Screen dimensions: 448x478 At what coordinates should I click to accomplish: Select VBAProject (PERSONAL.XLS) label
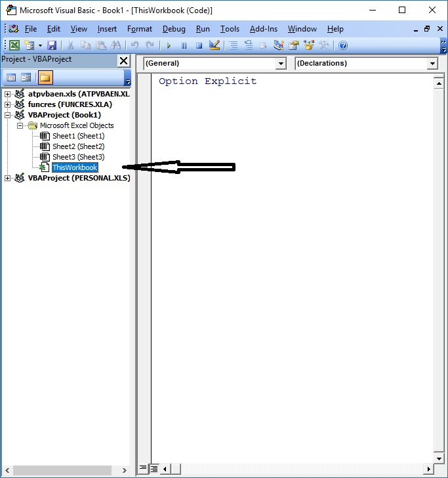79,178
